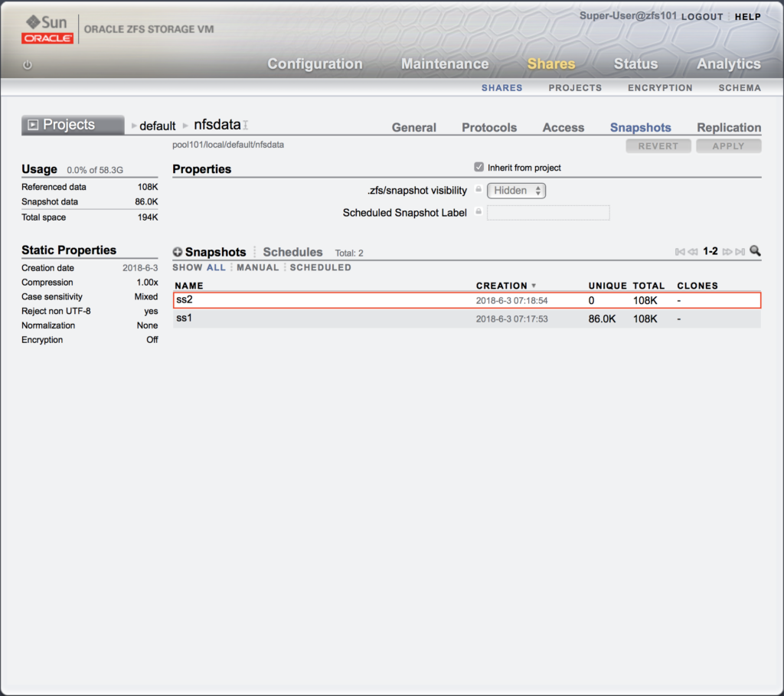Select the ss1 snapshot row

coord(467,319)
